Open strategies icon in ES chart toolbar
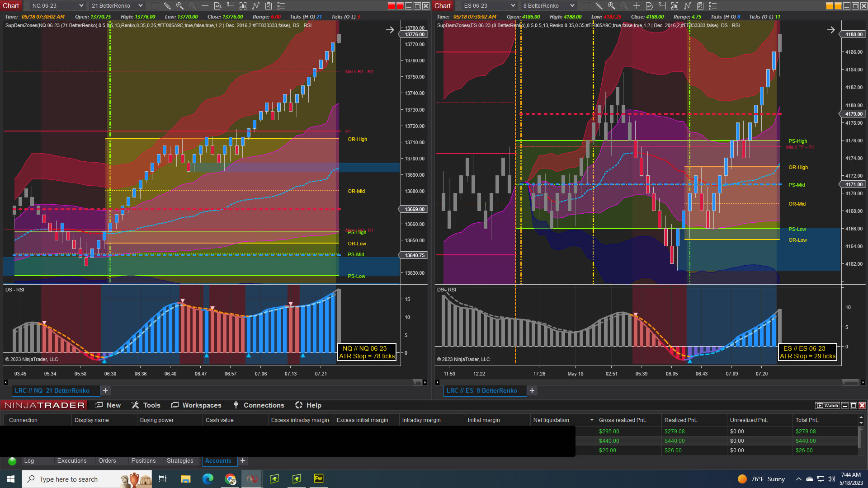Screen dimensions: 868x488 tap(700, 6)
